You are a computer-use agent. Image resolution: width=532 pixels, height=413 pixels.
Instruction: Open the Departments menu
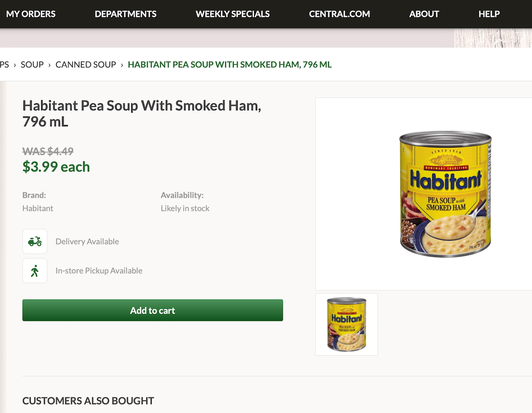click(125, 14)
